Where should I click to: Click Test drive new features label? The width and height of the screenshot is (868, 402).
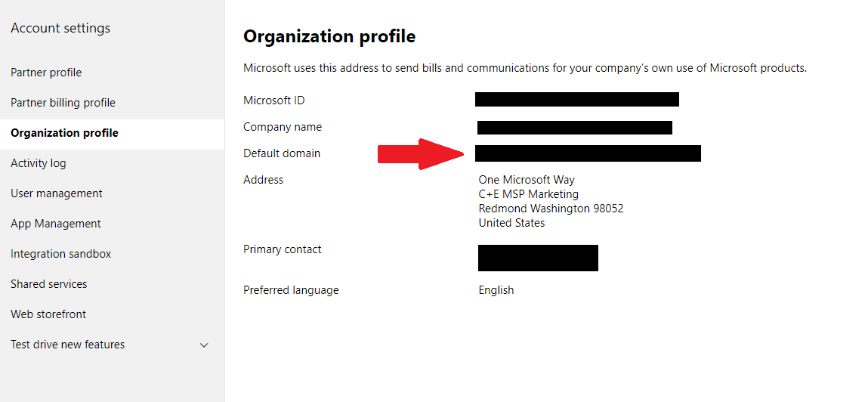coord(67,345)
